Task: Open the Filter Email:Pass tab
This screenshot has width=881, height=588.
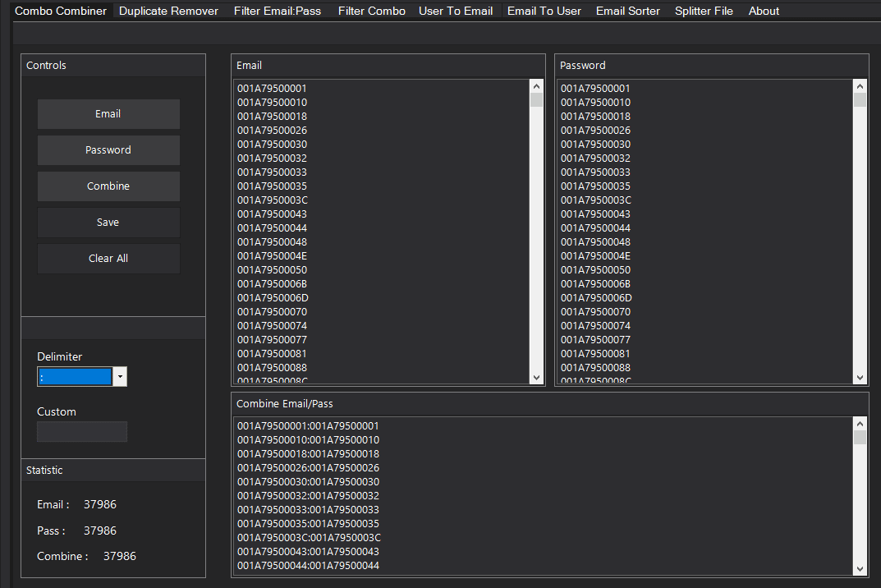Action: [x=278, y=11]
